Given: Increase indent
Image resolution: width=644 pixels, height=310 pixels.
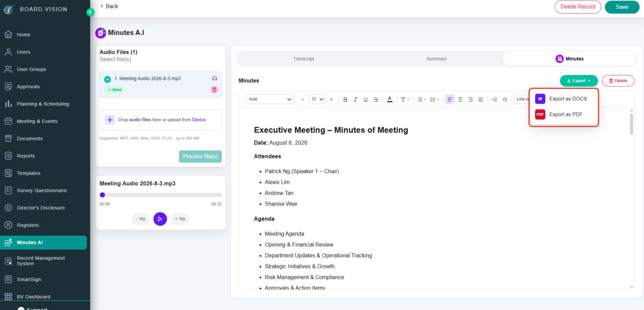Looking at the screenshot, I should tap(495, 100).
